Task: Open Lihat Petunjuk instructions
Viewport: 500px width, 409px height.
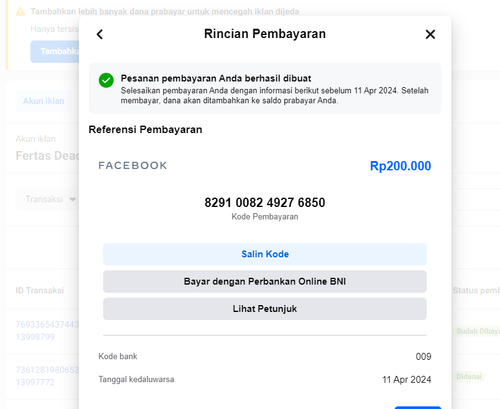Action: click(x=265, y=309)
